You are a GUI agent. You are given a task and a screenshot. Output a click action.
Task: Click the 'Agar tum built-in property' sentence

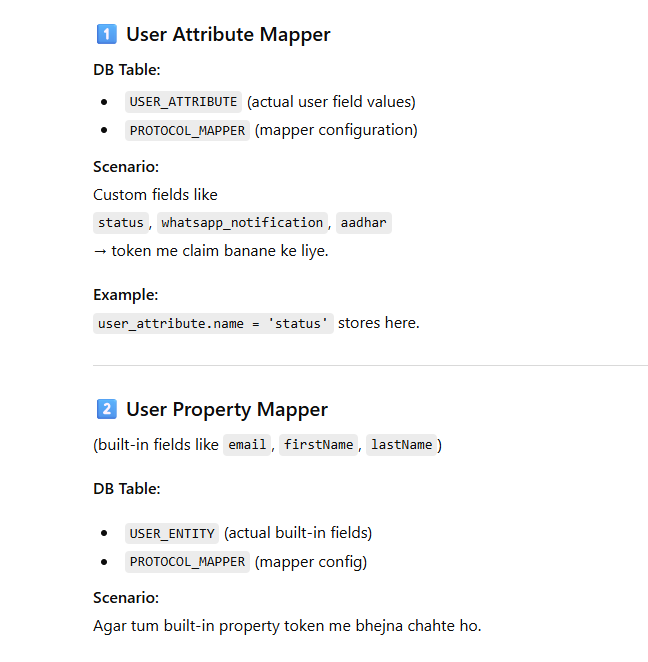287,626
